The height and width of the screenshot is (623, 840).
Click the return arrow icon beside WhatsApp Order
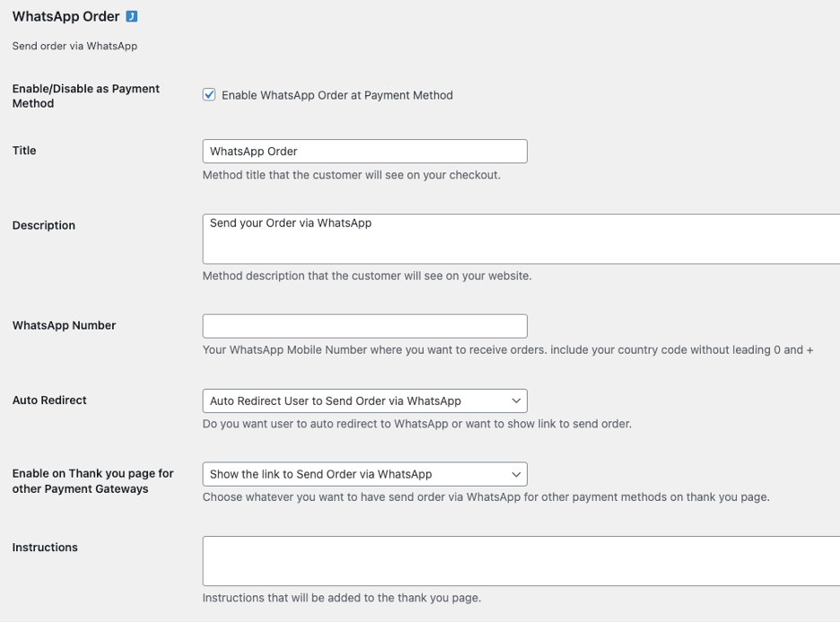click(131, 16)
